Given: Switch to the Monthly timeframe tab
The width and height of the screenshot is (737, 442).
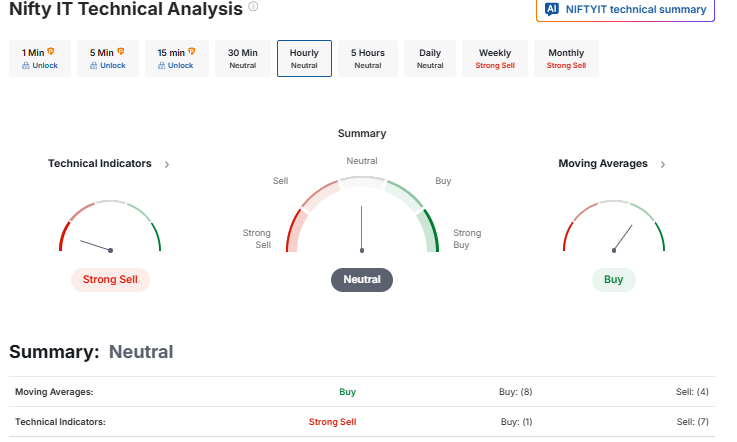Looking at the screenshot, I should tap(566, 58).
